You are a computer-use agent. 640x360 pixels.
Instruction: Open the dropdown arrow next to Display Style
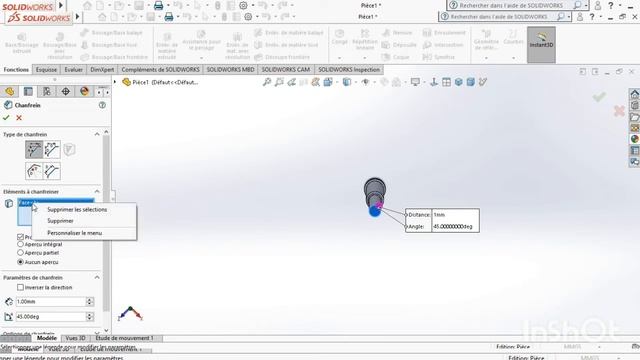click(x=356, y=82)
